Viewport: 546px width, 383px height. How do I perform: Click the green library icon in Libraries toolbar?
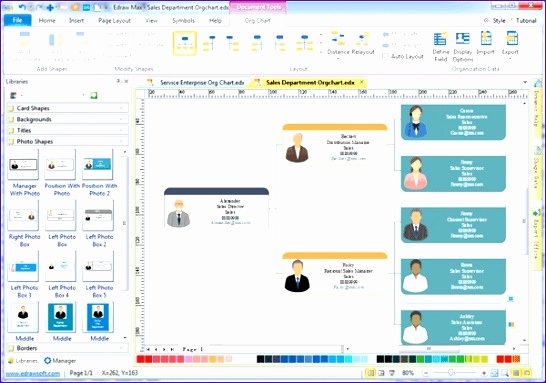coord(94,95)
